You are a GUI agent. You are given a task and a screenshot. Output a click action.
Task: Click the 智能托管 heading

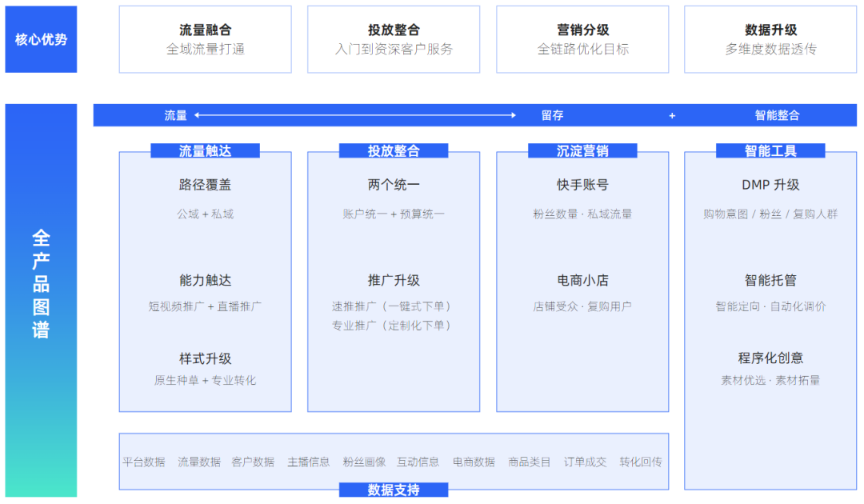pos(770,280)
